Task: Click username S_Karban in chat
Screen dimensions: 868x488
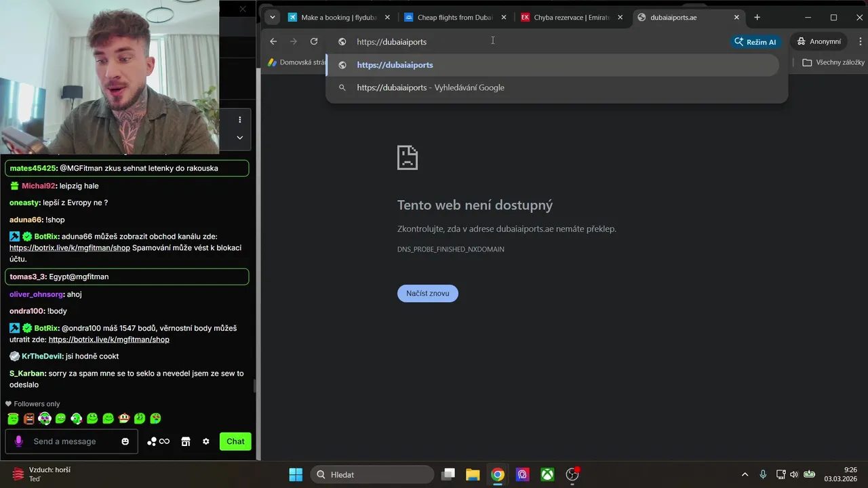Action: pyautogui.click(x=27, y=373)
